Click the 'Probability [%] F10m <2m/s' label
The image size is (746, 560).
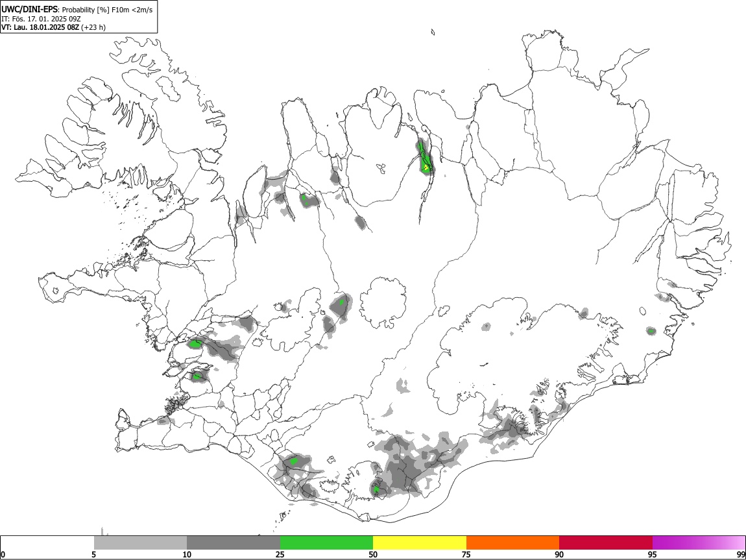click(x=108, y=10)
